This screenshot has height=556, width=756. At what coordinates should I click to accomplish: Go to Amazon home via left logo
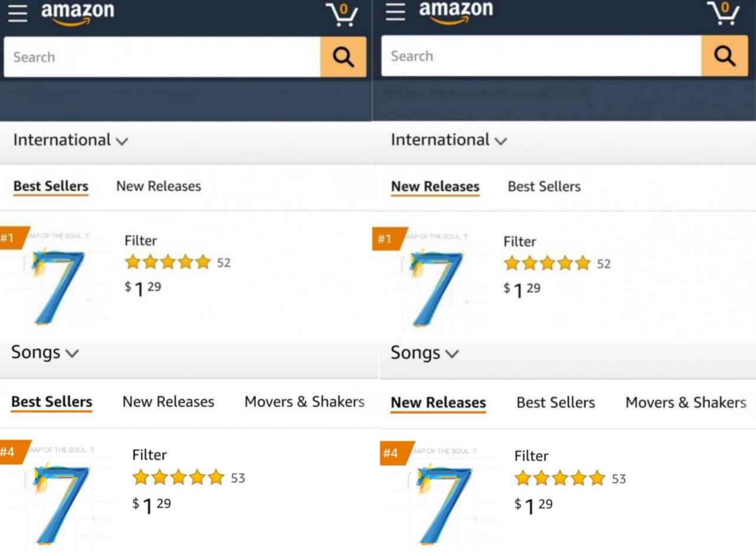[x=77, y=14]
